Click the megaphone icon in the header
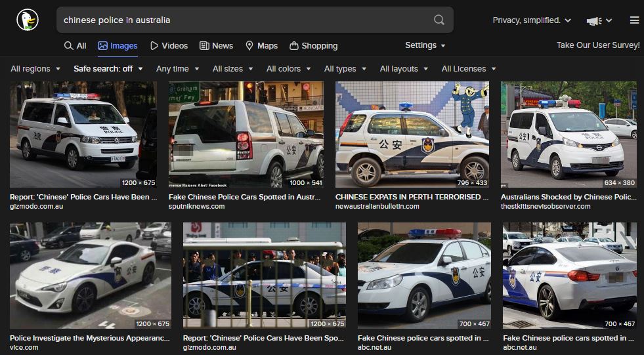This screenshot has height=355, width=644. 594,20
